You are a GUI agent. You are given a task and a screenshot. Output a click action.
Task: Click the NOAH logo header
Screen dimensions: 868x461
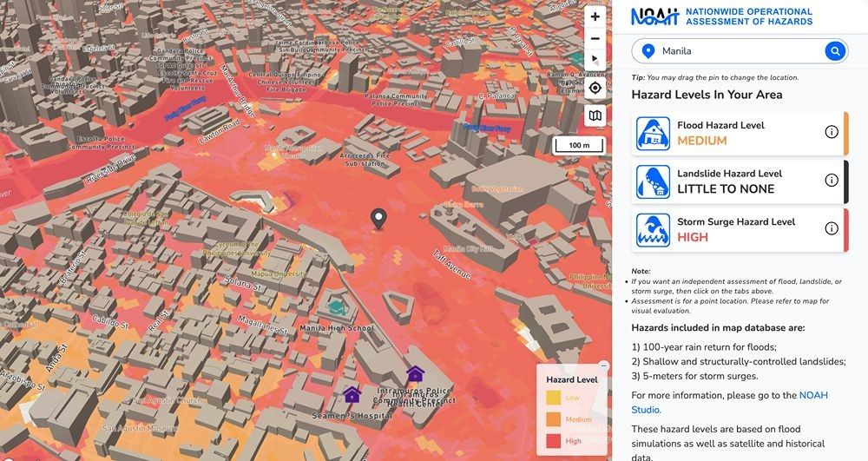[x=722, y=16]
